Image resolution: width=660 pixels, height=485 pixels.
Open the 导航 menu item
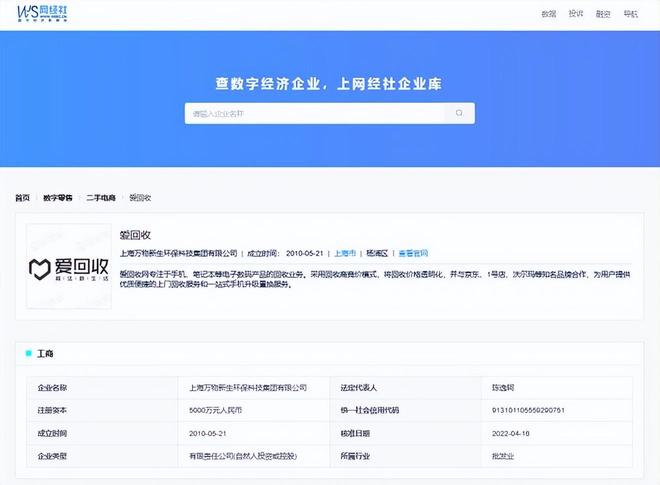(631, 14)
